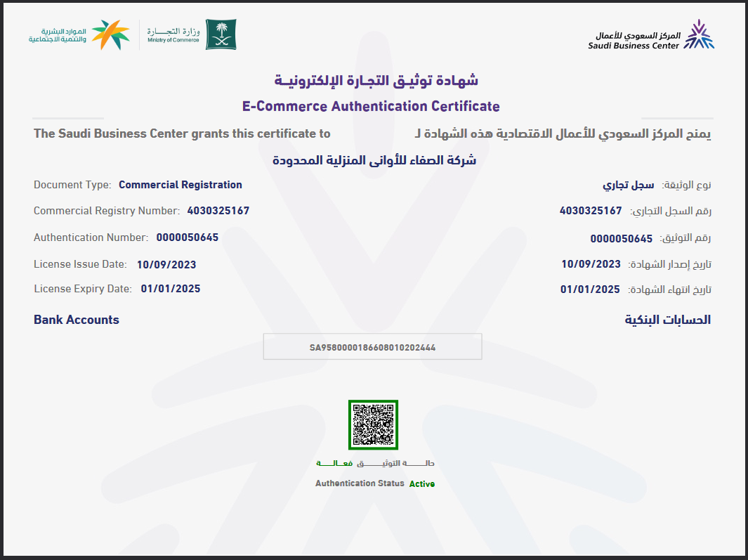Click the Active authentication status indicator
The width and height of the screenshot is (748, 560).
coord(422,483)
